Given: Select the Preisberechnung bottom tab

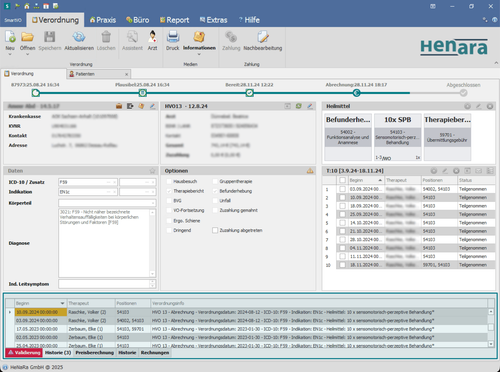Looking at the screenshot, I should pyautogui.click(x=95, y=353).
